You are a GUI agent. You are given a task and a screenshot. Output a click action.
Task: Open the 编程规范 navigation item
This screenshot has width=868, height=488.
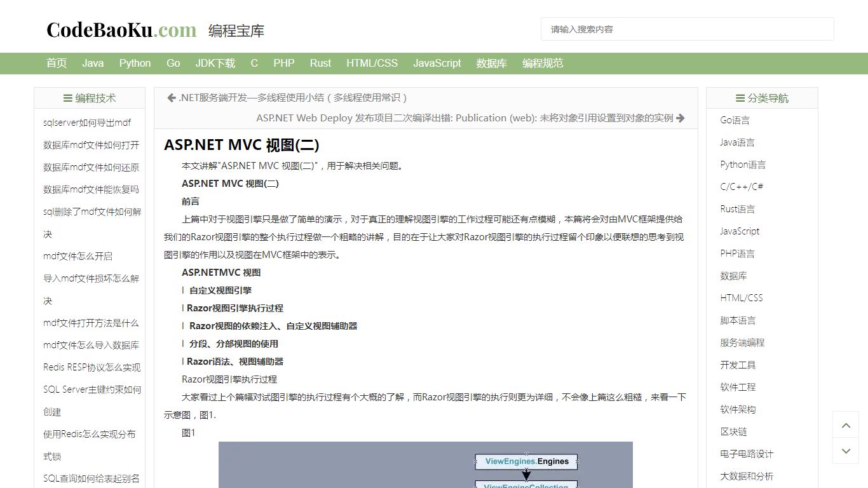[543, 63]
